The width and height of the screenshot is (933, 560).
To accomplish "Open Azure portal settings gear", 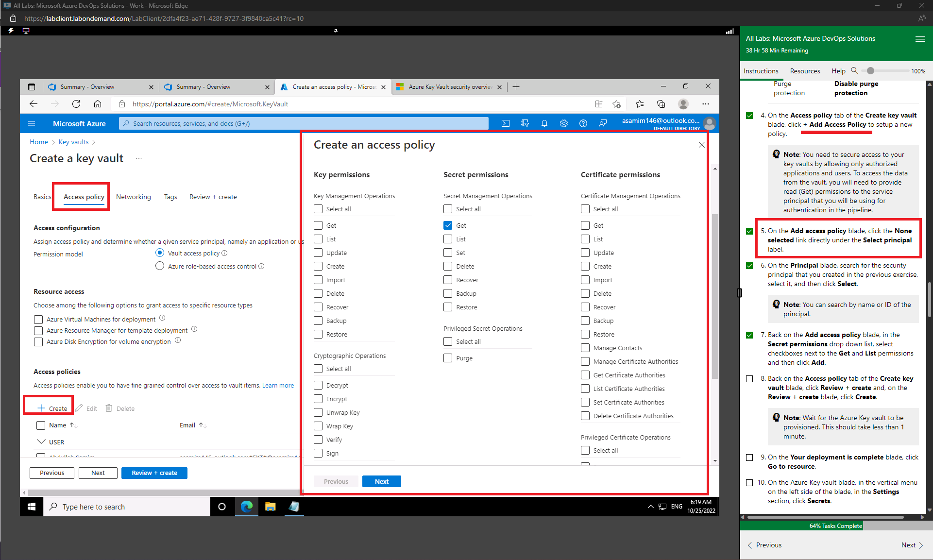I will pos(563,123).
